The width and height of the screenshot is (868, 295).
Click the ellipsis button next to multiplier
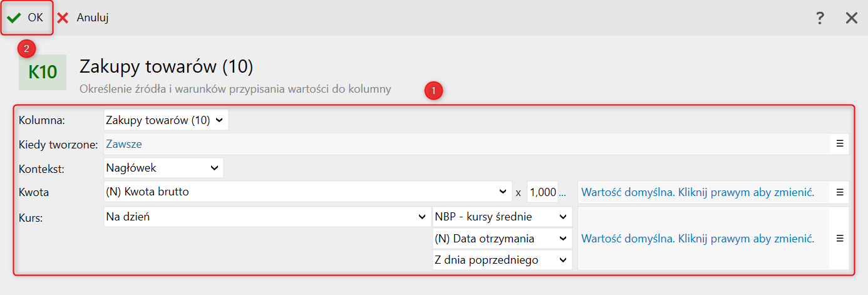562,192
